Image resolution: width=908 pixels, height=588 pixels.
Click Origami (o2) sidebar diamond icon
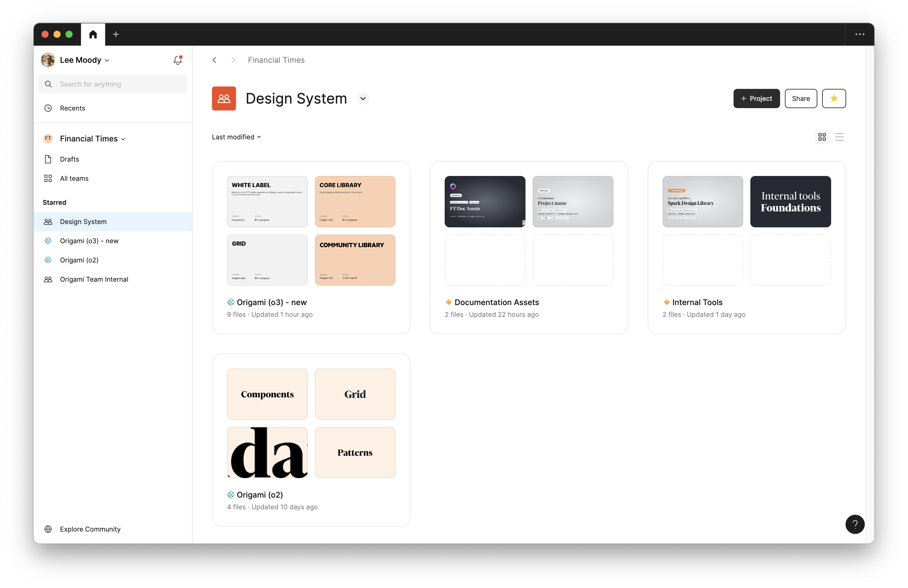tap(48, 260)
